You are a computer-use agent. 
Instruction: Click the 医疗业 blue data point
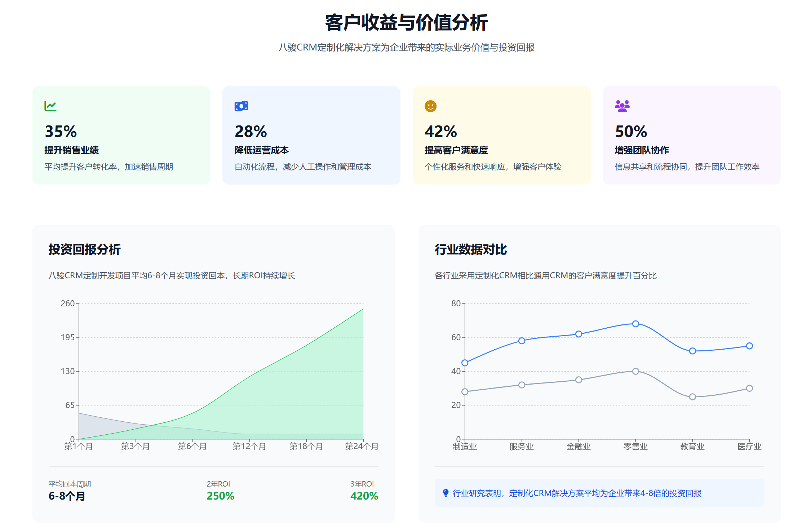(x=749, y=346)
